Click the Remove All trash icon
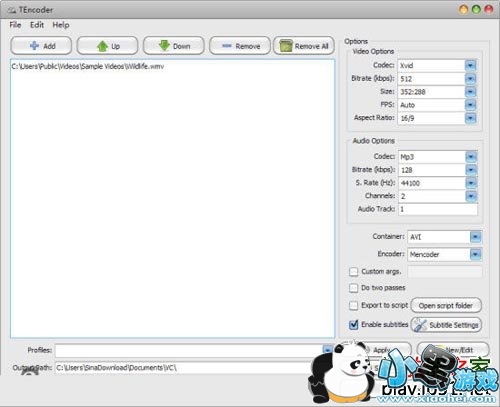The image size is (500, 407). (x=286, y=46)
